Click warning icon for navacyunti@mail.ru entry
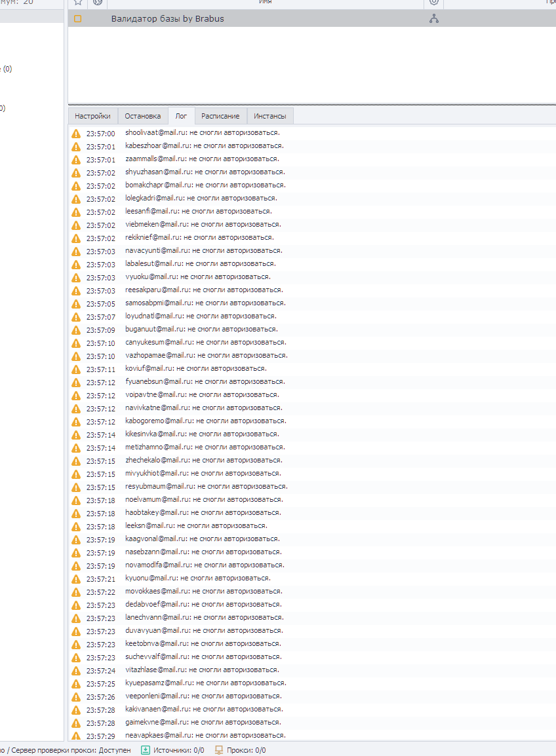This screenshot has width=556, height=756. pyautogui.click(x=76, y=252)
